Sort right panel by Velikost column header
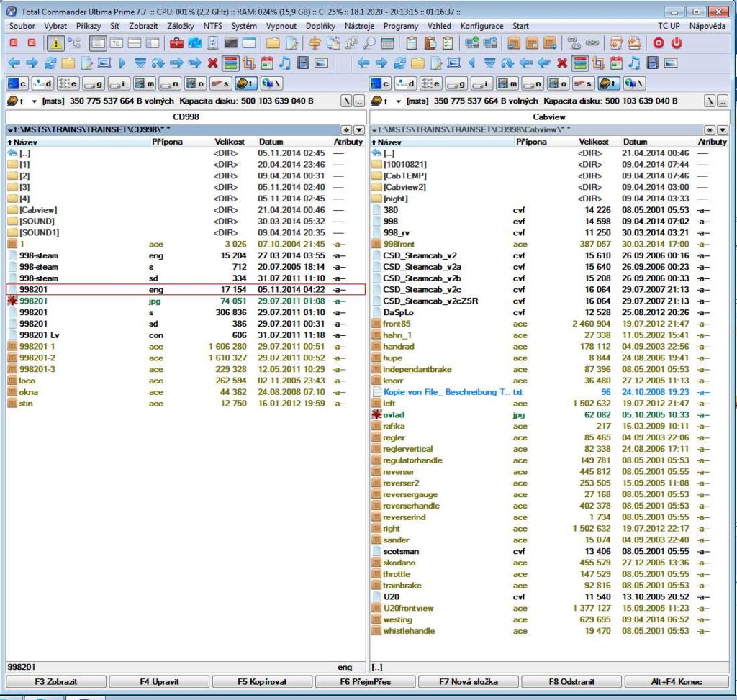This screenshot has width=737, height=700. tap(594, 142)
